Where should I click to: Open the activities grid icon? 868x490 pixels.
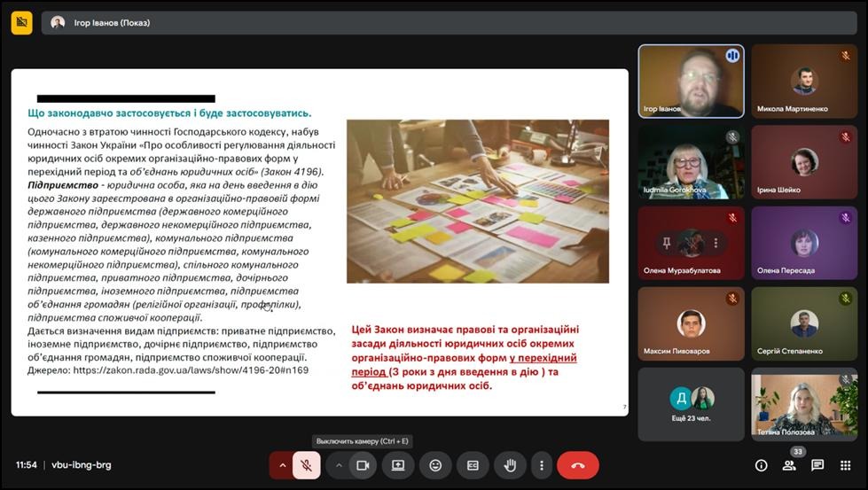point(846,465)
